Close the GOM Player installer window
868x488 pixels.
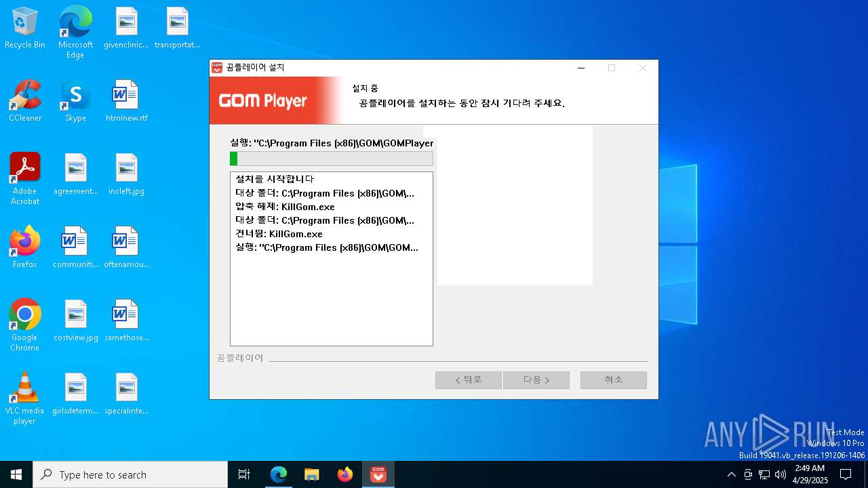coord(643,68)
